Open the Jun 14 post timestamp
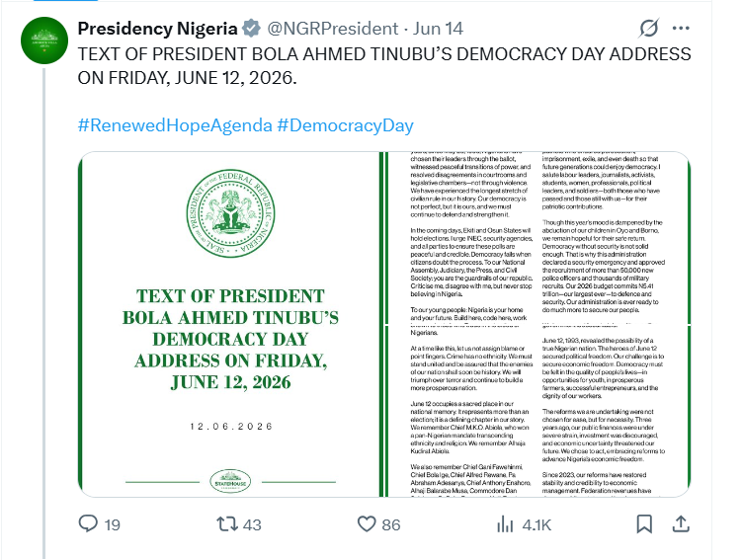The height and width of the screenshot is (560, 742). click(439, 29)
